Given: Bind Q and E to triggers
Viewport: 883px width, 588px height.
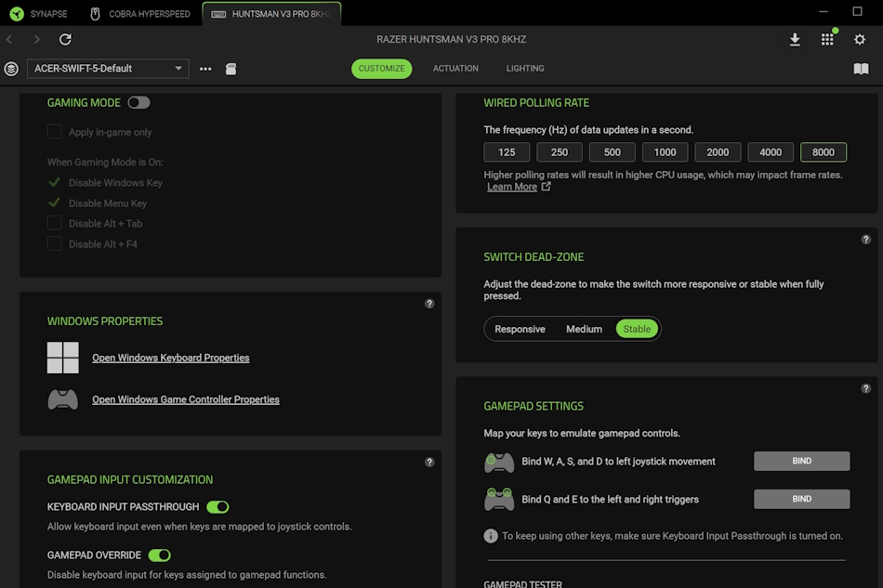Looking at the screenshot, I should pyautogui.click(x=802, y=499).
